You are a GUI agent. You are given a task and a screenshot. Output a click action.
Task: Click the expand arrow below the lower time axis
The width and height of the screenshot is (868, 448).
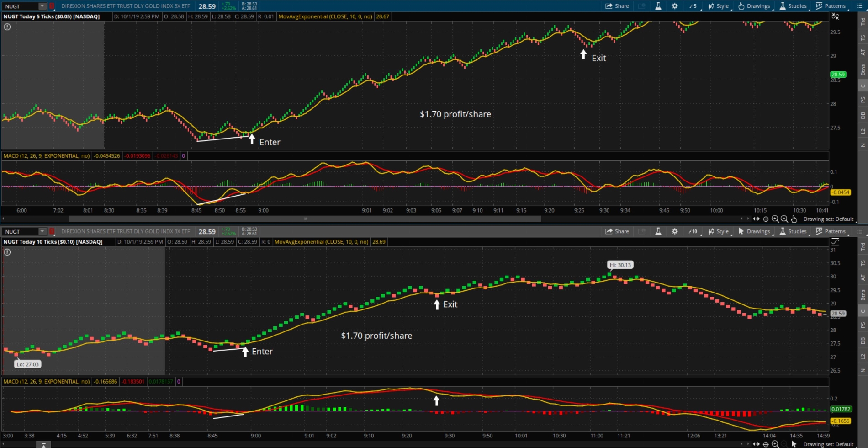click(x=43, y=445)
